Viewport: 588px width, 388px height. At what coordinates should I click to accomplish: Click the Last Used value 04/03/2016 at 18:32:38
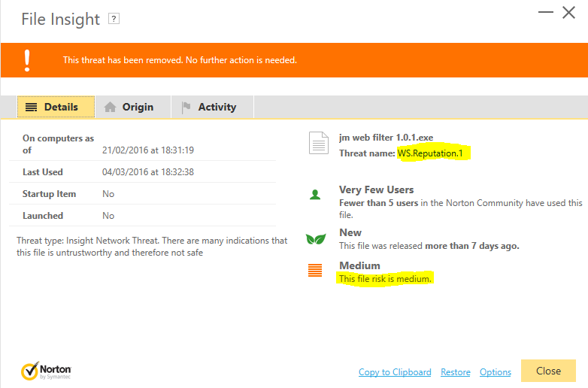148,172
